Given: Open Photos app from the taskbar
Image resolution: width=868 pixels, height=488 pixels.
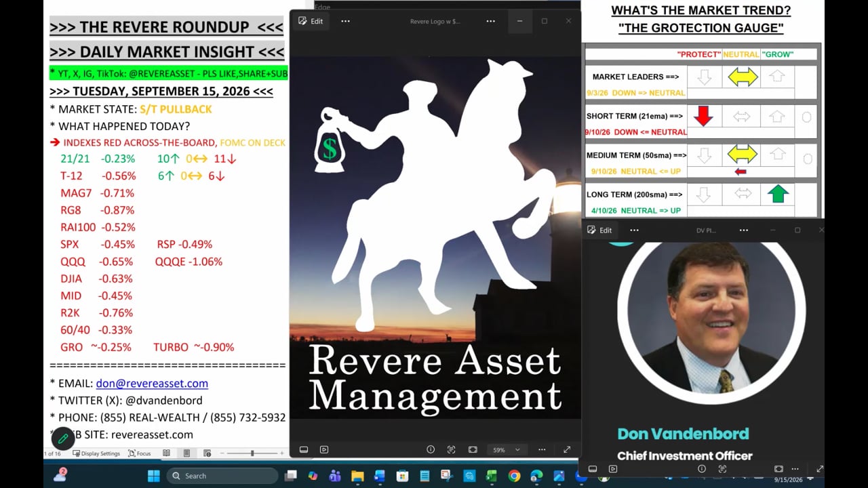Looking at the screenshot, I should 559,476.
